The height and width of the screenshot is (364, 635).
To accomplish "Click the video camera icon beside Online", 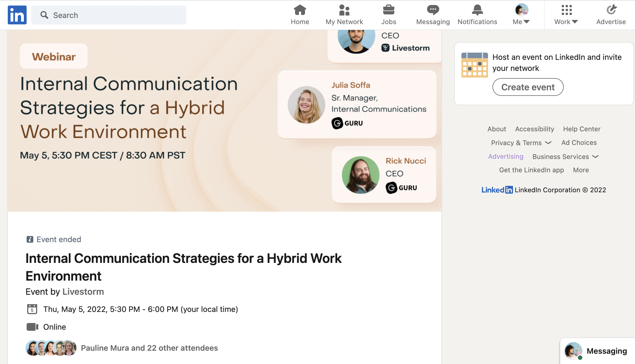I will (32, 327).
